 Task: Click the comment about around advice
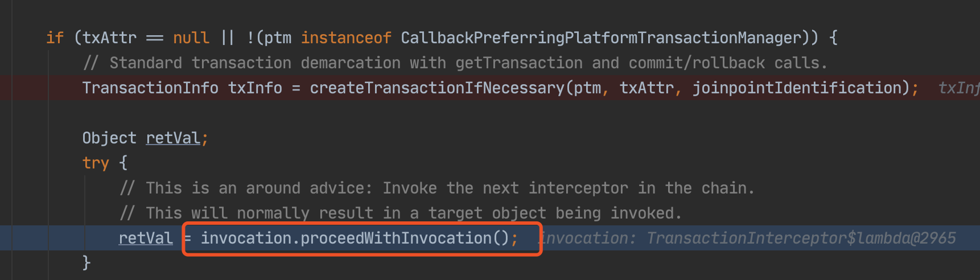[x=437, y=188]
